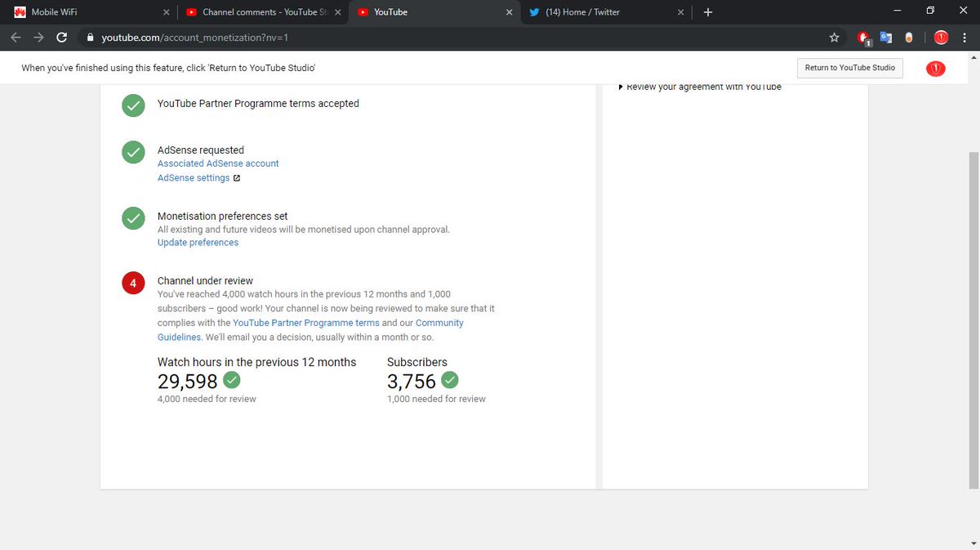
Task: Open a new browser tab
Action: [x=708, y=12]
